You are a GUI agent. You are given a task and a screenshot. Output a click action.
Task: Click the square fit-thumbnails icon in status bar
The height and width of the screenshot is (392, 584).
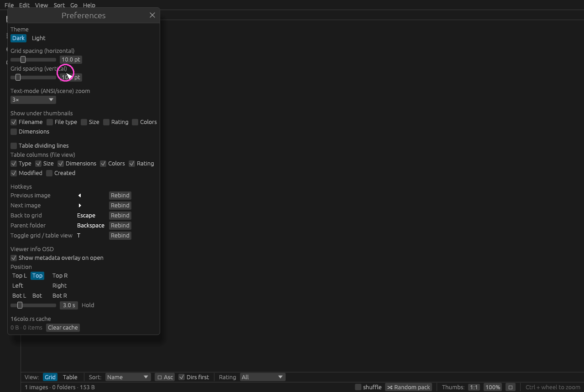(x=511, y=387)
